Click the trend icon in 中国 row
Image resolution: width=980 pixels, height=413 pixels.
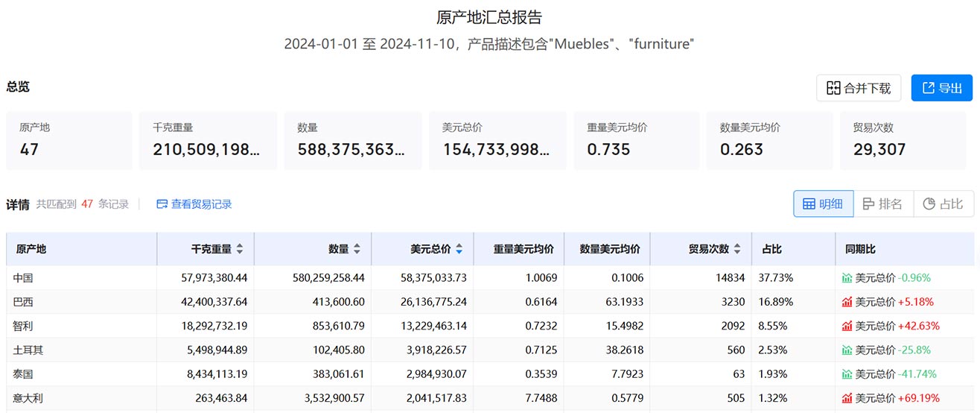click(x=847, y=278)
